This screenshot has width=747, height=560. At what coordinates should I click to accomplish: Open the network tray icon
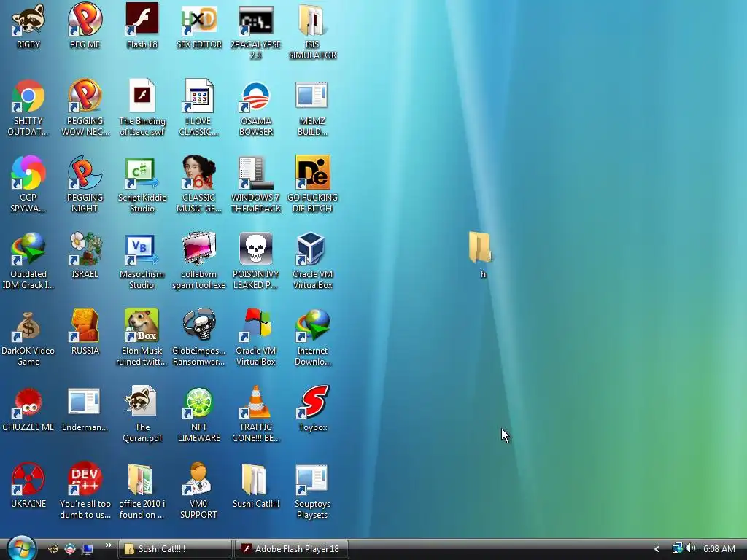tap(677, 548)
